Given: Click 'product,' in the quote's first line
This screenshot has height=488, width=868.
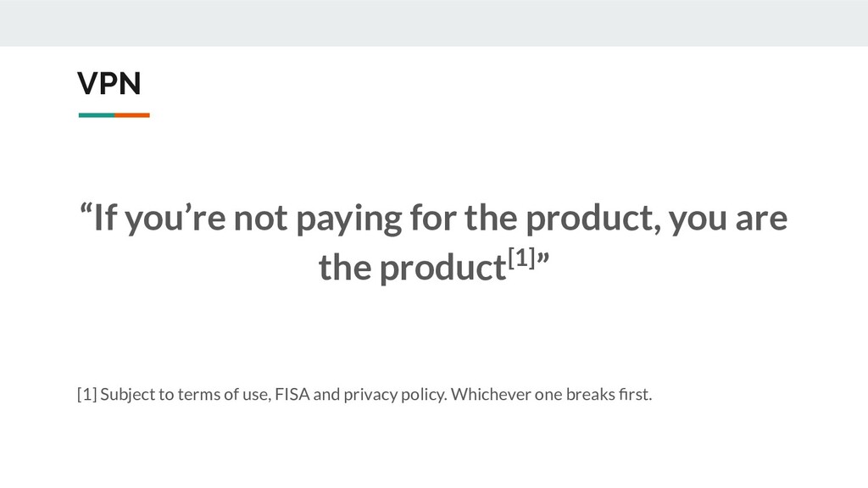Looking at the screenshot, I should [x=593, y=219].
